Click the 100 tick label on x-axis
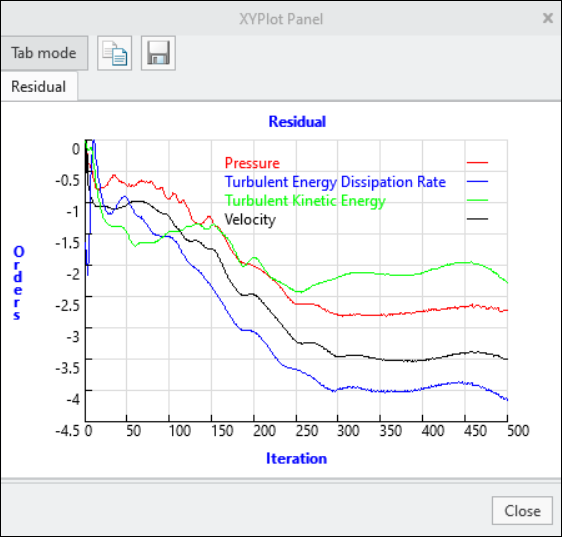The height and width of the screenshot is (537, 562). point(180,431)
